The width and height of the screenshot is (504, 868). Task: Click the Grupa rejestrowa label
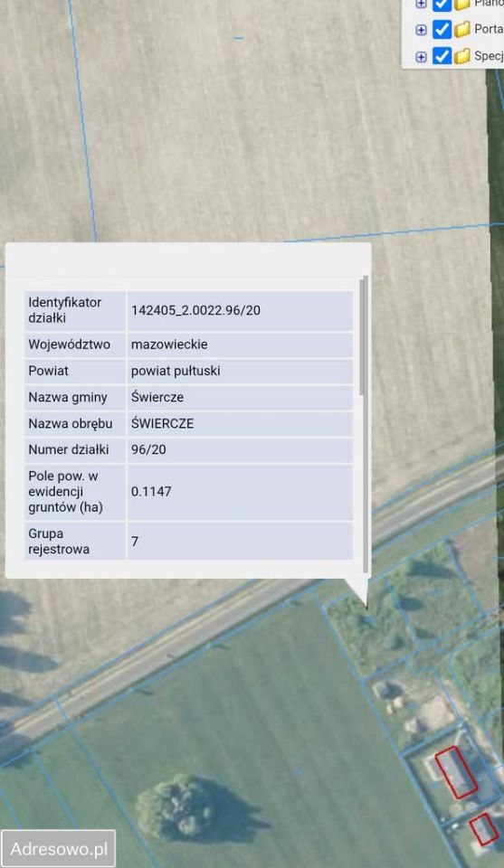(59, 542)
